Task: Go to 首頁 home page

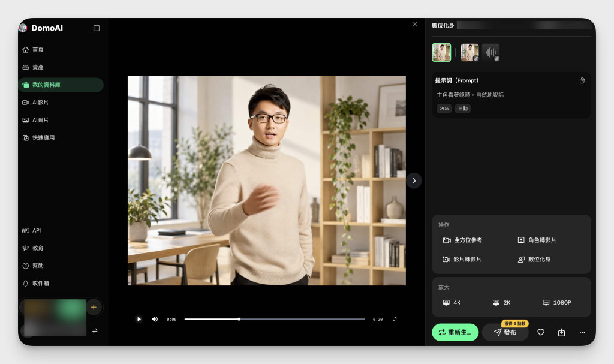Action: 33,49
